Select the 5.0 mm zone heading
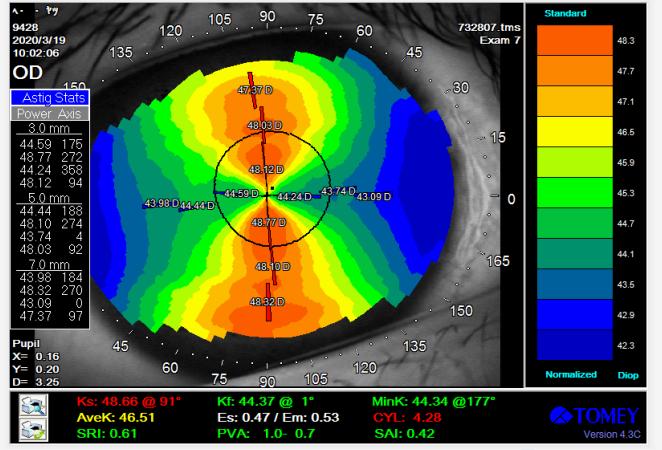 point(49,198)
